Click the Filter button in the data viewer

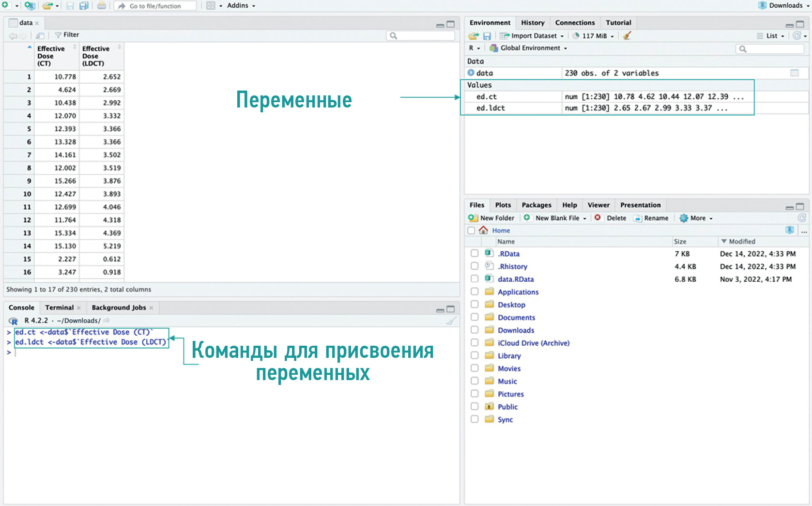pos(67,35)
